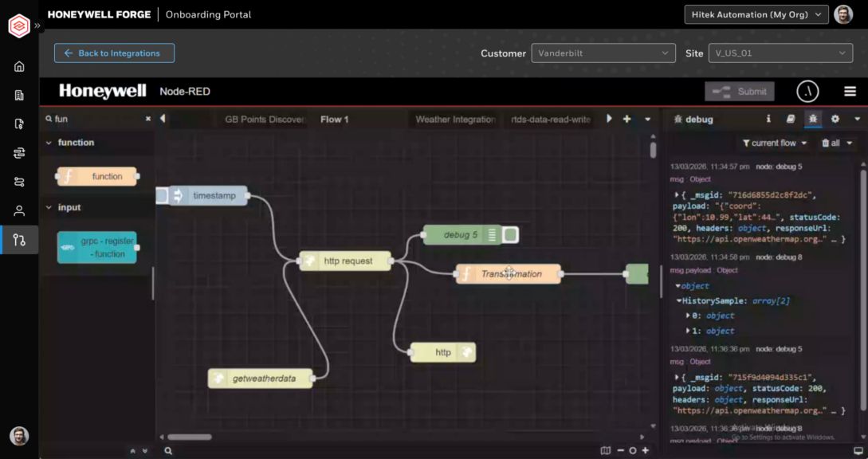Open the sliders configuration icon in the left sidebar
This screenshot has height=459, width=868.
pos(19,153)
